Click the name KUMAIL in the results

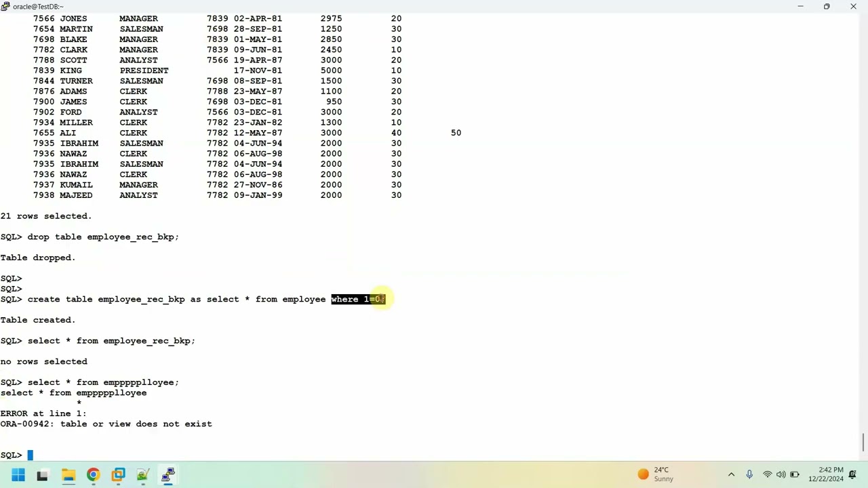click(x=76, y=185)
